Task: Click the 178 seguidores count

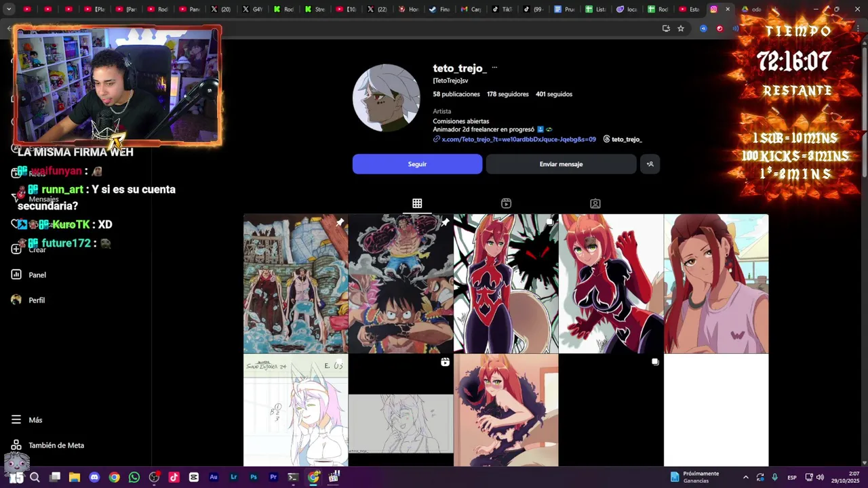Action: (x=507, y=94)
